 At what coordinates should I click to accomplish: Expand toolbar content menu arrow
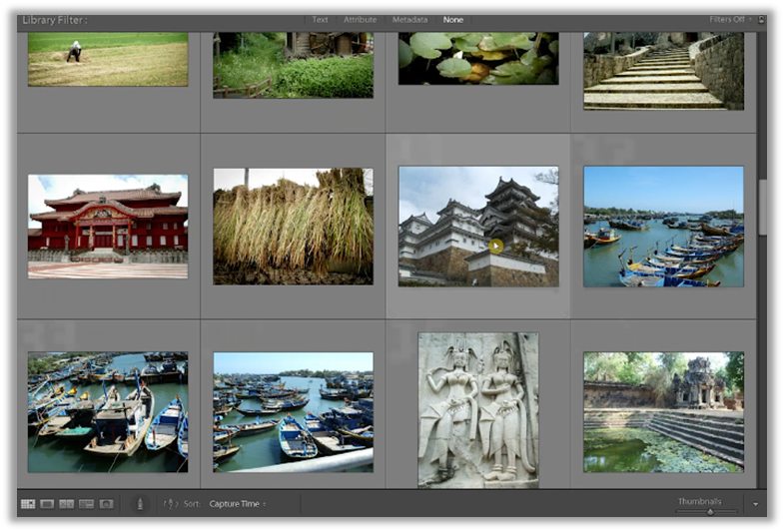pyautogui.click(x=756, y=504)
